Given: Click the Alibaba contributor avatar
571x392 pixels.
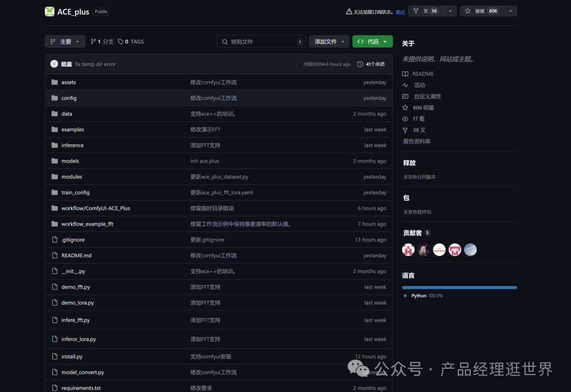Looking at the screenshot, I should coord(439,250).
